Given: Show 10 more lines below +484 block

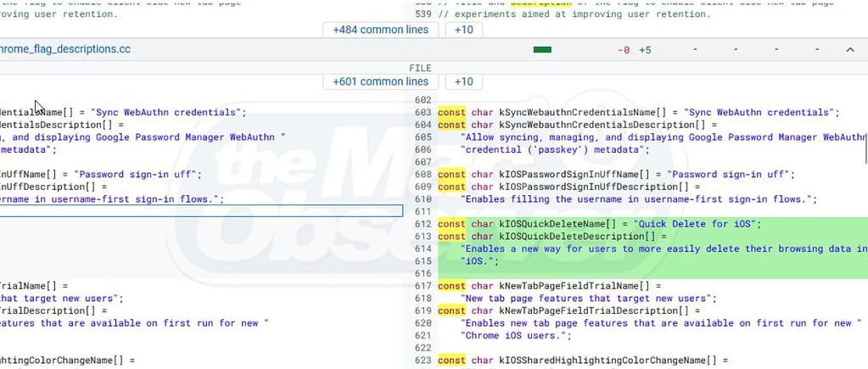Looking at the screenshot, I should coord(464,30).
